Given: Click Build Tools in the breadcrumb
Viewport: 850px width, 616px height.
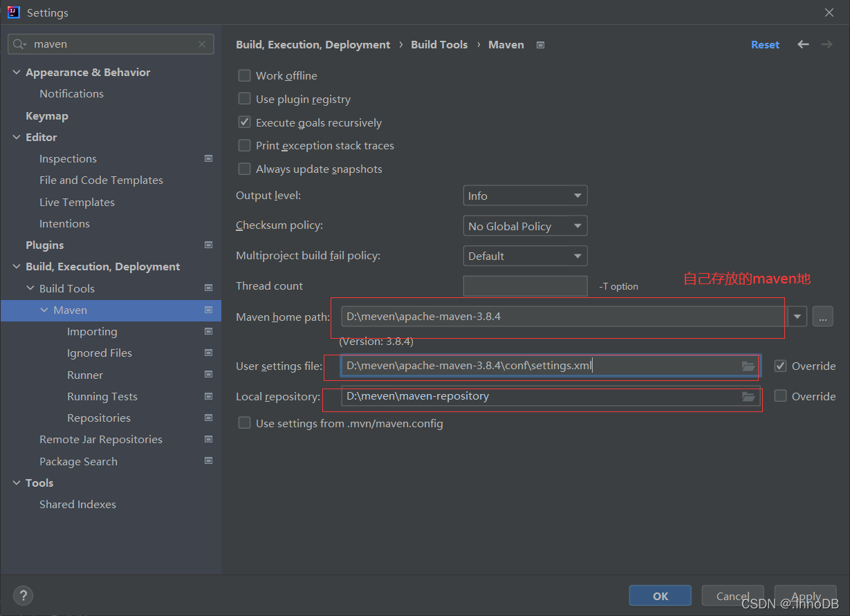Looking at the screenshot, I should [x=439, y=44].
